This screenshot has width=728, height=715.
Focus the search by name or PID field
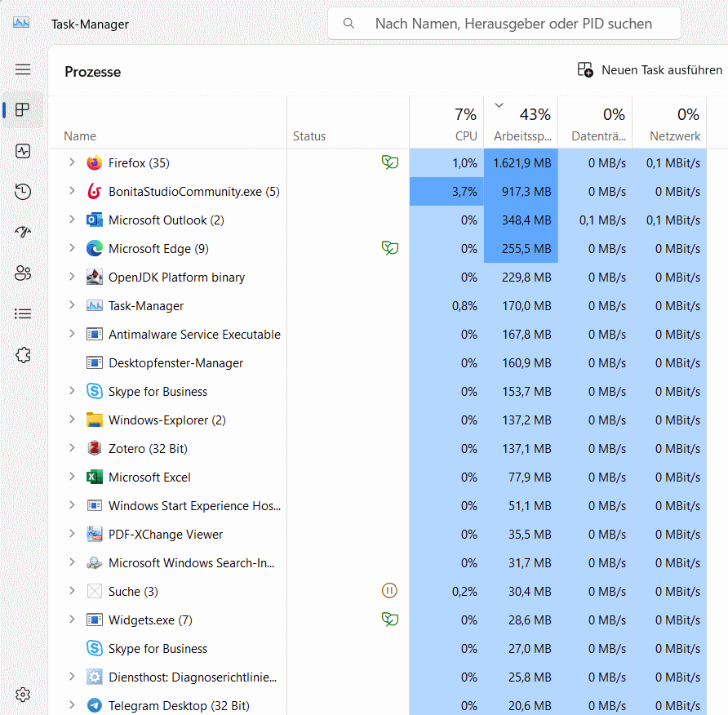(x=504, y=23)
